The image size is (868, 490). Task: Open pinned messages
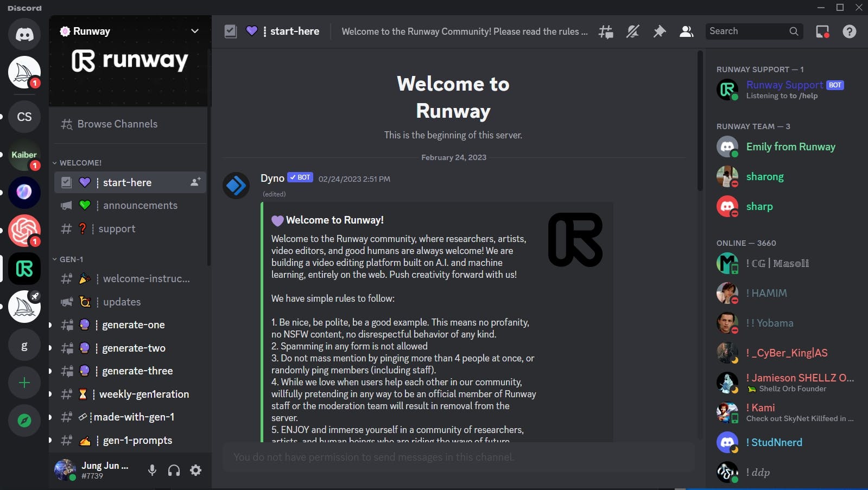[660, 31]
